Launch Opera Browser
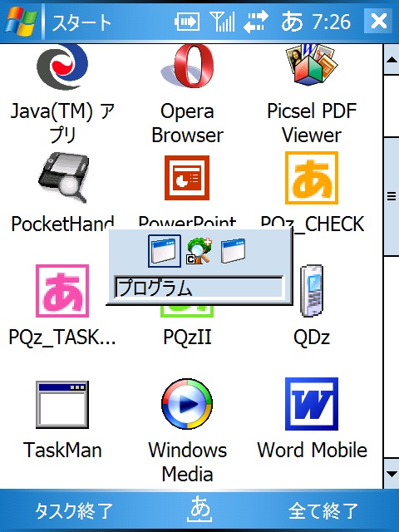This screenshot has height=532, width=399. coord(189,66)
